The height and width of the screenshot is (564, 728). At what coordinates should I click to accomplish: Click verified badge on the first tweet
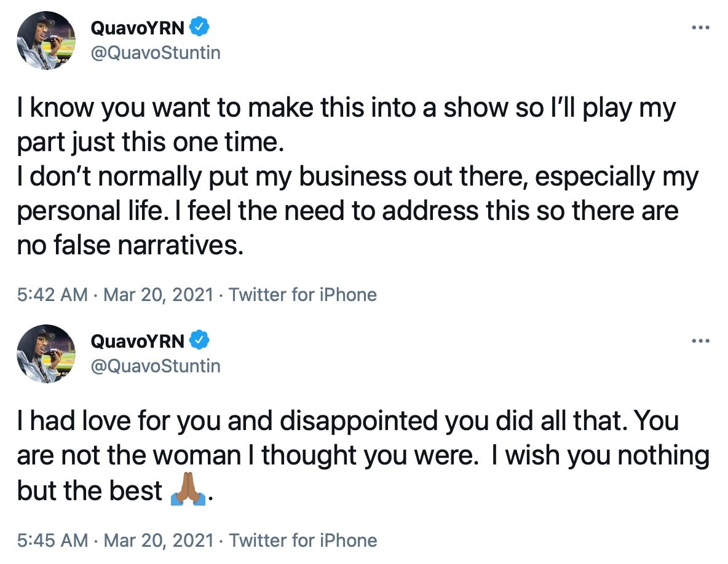201,27
